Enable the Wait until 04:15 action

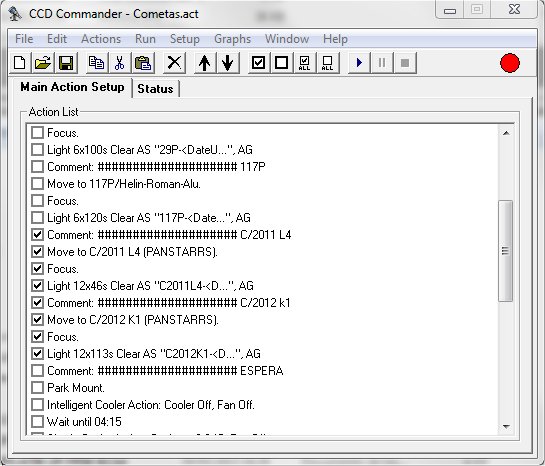click(38, 422)
